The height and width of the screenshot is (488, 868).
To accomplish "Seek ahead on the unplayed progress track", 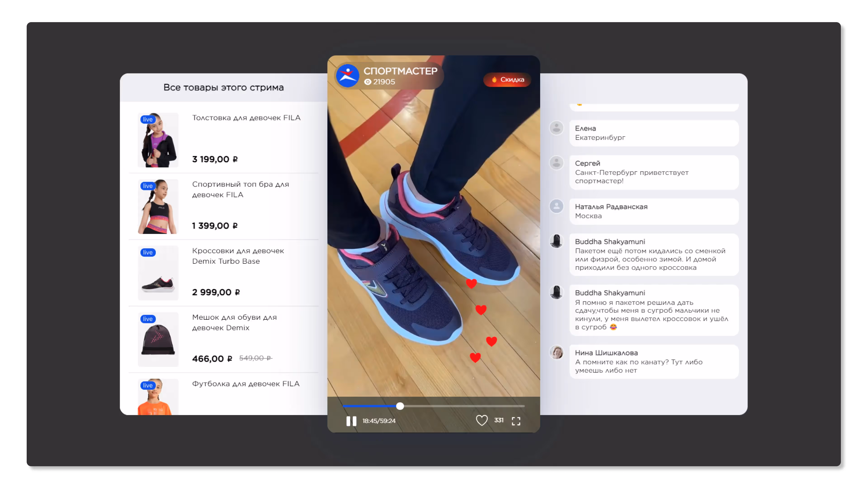I will point(464,406).
